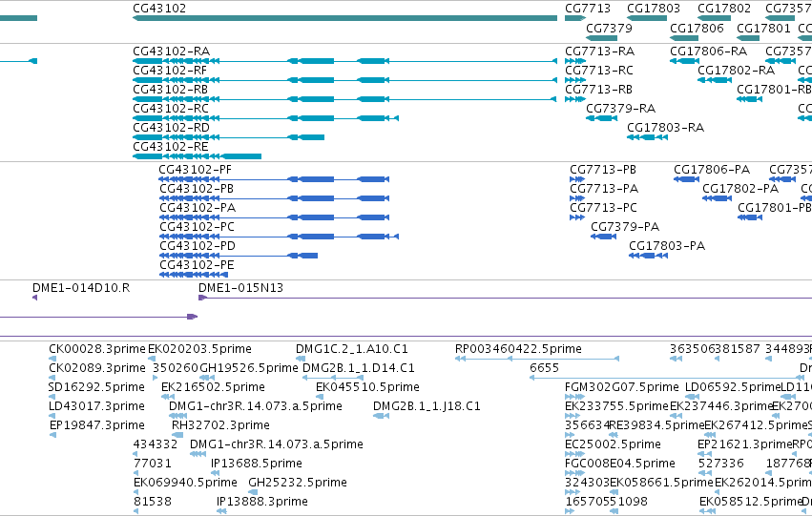Open the CG43102-PA protein feature
812x516 pixels.
(x=198, y=208)
